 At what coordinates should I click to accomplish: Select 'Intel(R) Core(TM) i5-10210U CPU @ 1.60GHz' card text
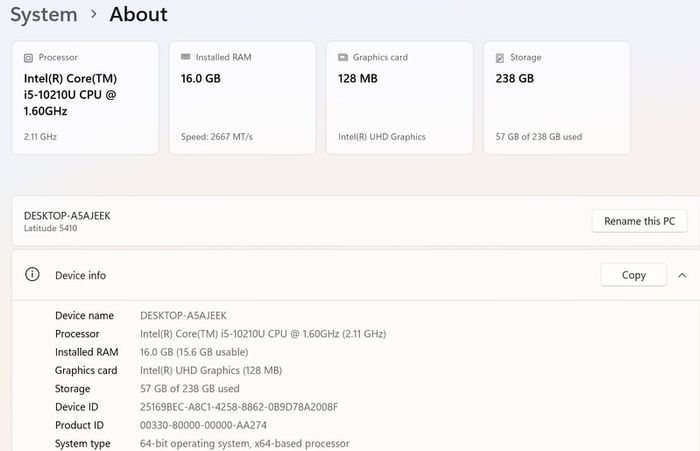click(x=71, y=95)
